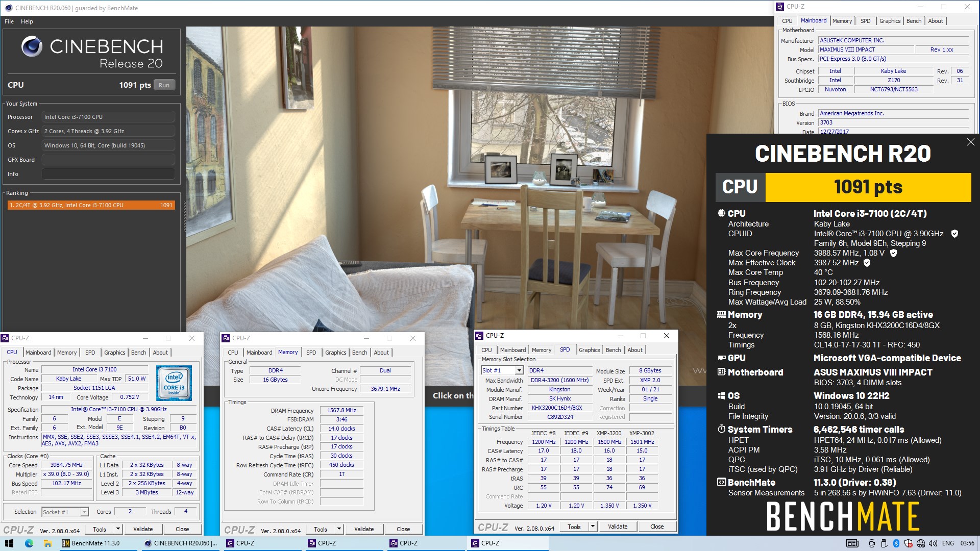Open the File menu in Cinebench
This screenshot has width=980, height=551.
click(9, 21)
